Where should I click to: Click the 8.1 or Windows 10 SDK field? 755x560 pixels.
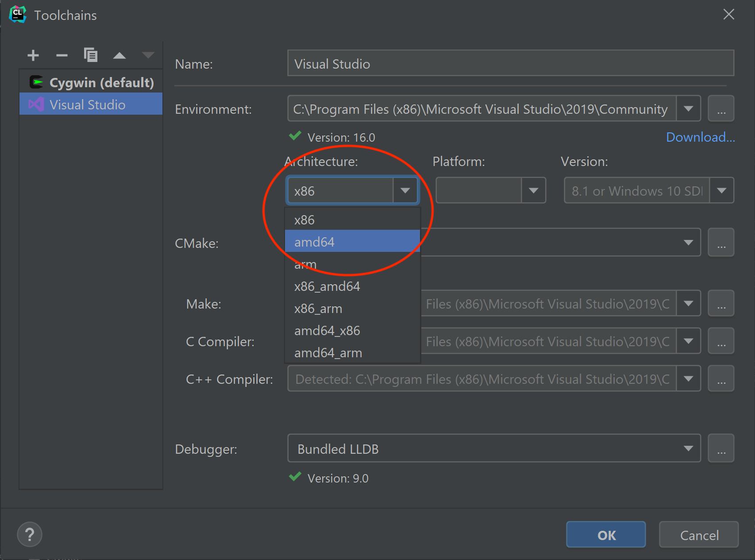tap(637, 191)
